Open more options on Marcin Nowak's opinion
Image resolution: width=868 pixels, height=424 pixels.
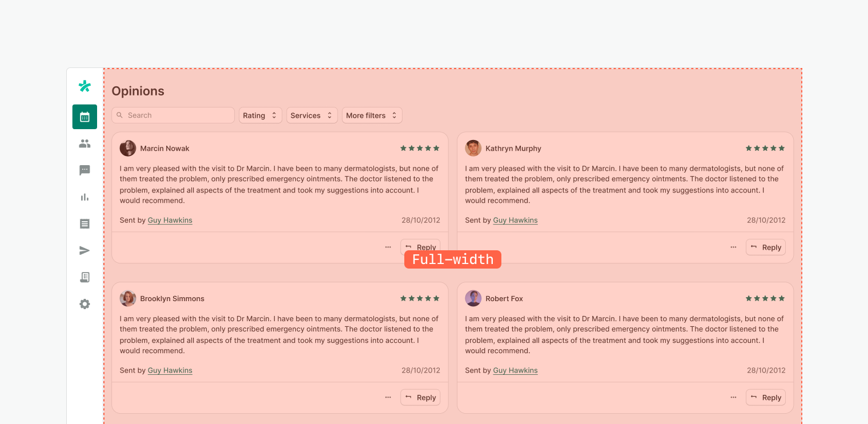[388, 247]
